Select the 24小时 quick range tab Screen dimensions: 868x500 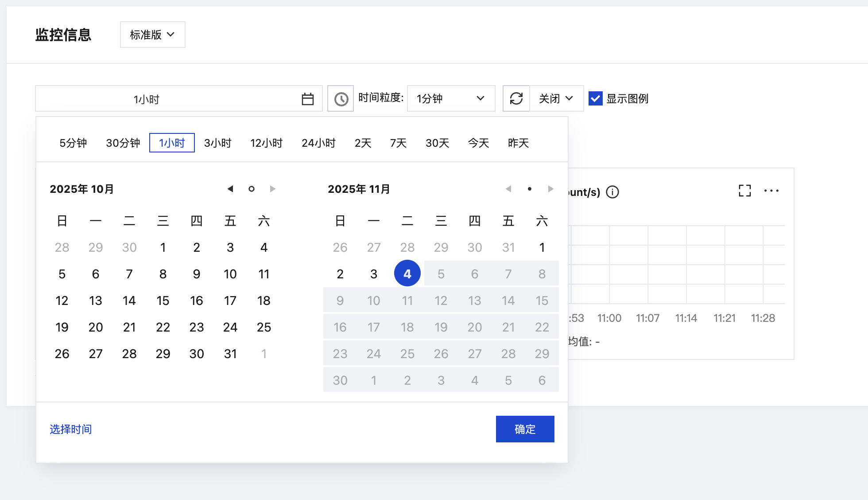pyautogui.click(x=318, y=143)
